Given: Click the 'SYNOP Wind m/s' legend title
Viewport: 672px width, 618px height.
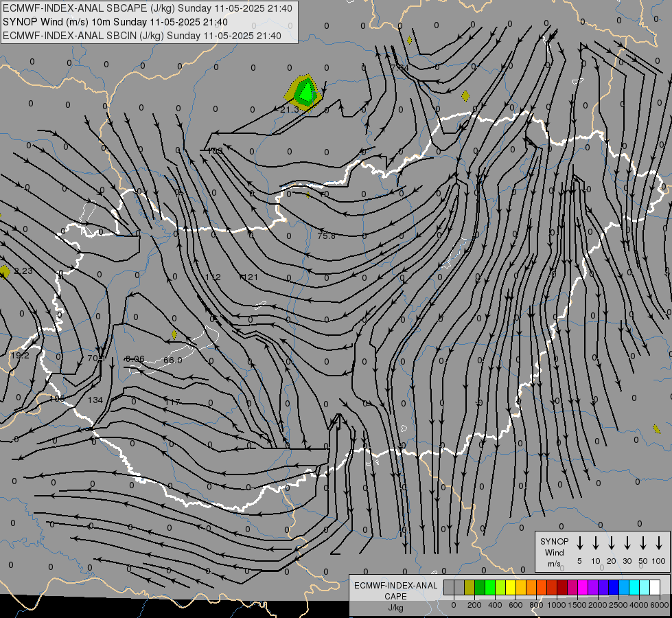Looking at the screenshot, I should pos(554,552).
